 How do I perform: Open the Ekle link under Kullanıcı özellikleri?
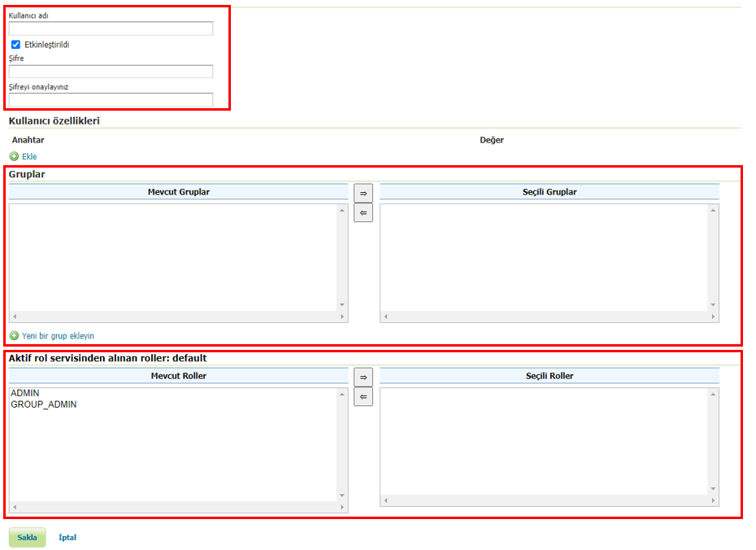click(x=29, y=156)
